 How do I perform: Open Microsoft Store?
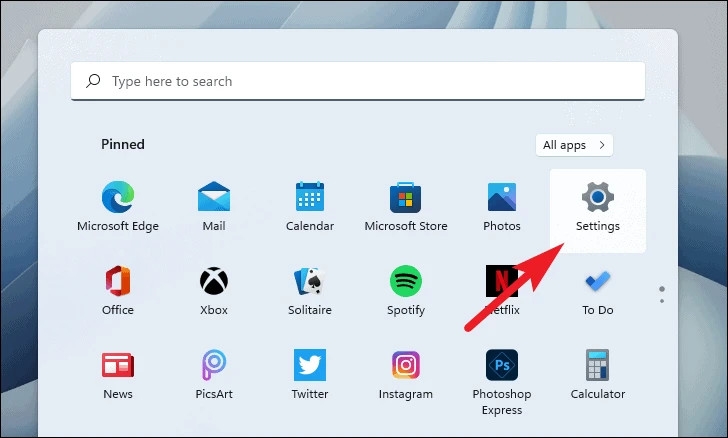[x=406, y=207]
